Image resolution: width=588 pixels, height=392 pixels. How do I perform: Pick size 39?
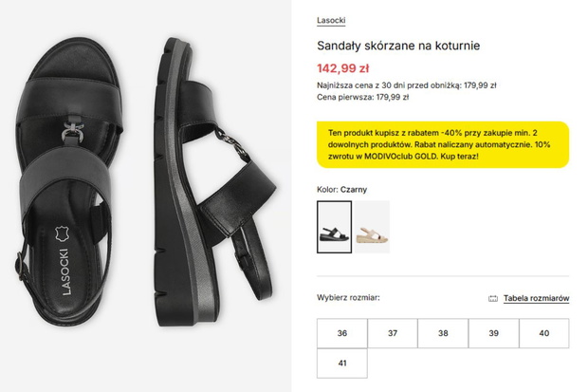[x=493, y=333]
